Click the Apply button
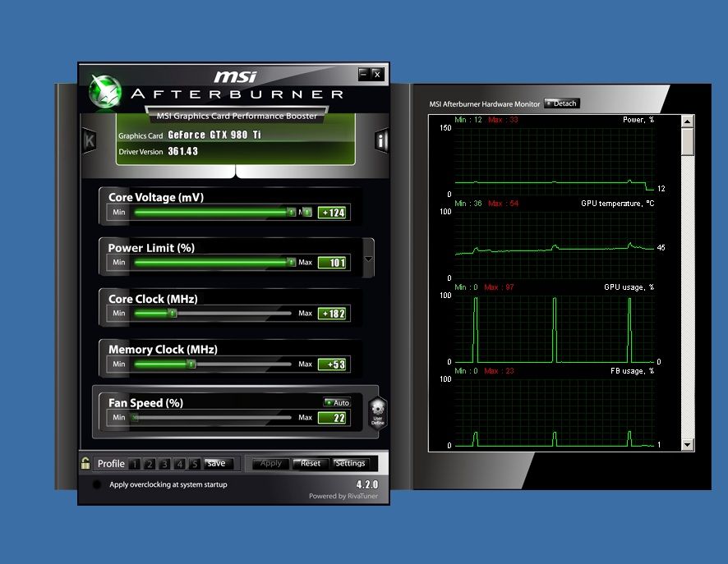 click(x=270, y=463)
